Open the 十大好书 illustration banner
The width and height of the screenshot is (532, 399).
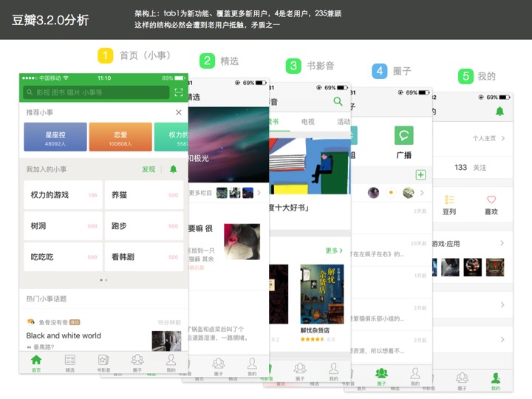[x=310, y=166]
